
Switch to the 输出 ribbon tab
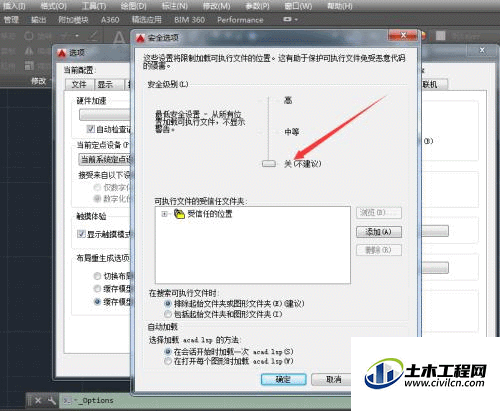38,20
